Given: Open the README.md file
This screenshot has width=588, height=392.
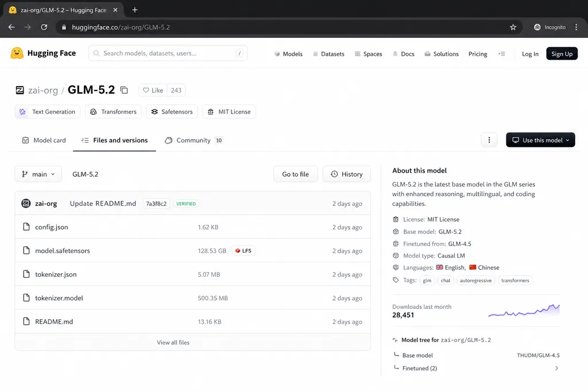Looking at the screenshot, I should coord(54,321).
